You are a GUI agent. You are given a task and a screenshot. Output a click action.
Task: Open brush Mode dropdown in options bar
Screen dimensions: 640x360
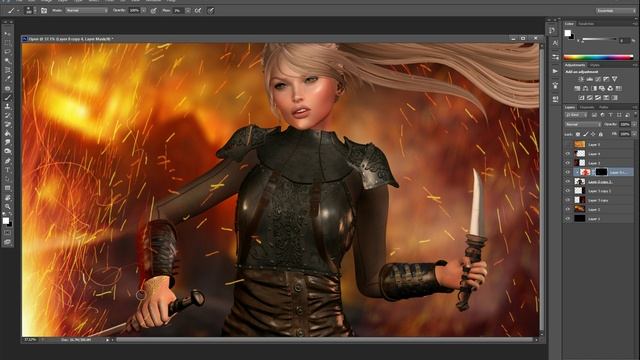point(86,11)
